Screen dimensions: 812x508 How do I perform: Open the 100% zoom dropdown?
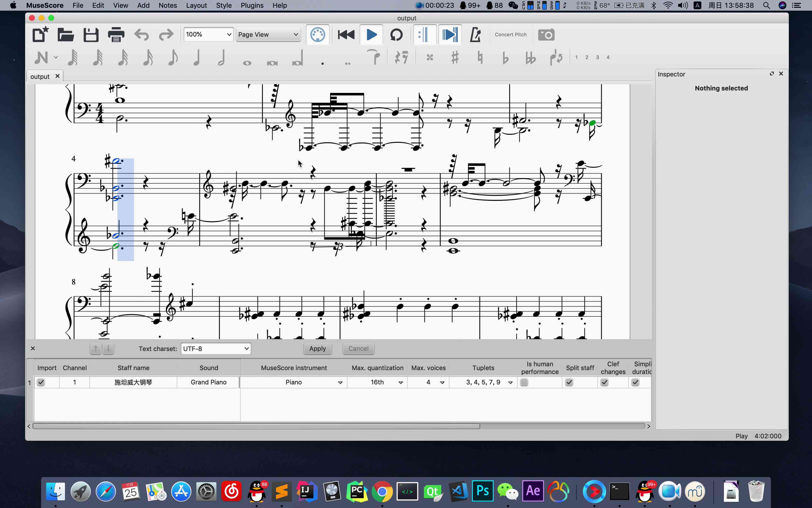(x=208, y=34)
